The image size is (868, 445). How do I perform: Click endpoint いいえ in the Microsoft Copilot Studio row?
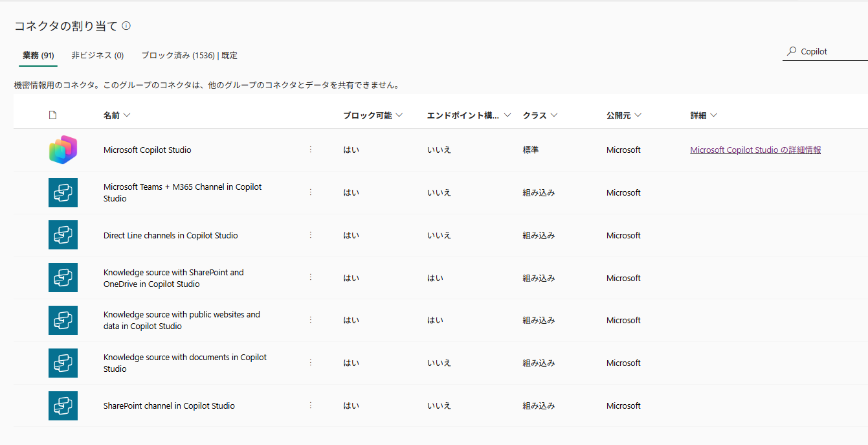(439, 150)
